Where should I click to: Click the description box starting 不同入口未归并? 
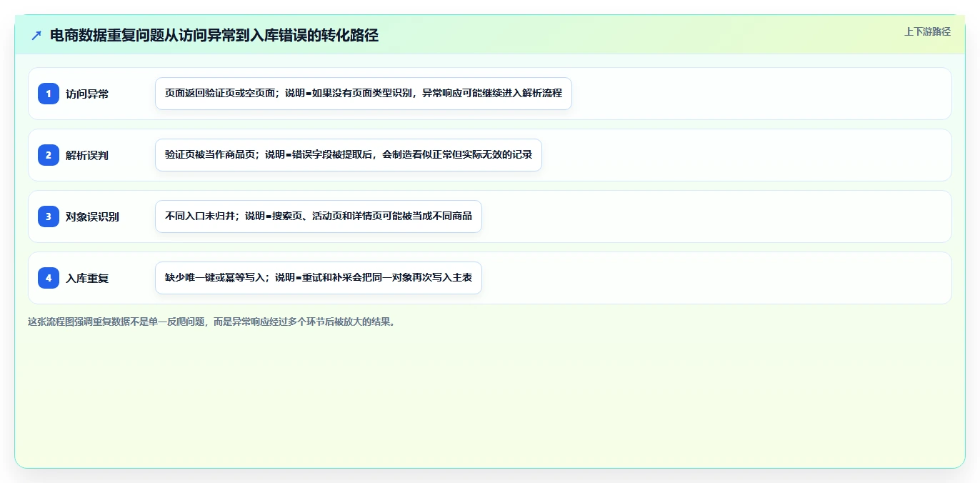click(x=319, y=216)
